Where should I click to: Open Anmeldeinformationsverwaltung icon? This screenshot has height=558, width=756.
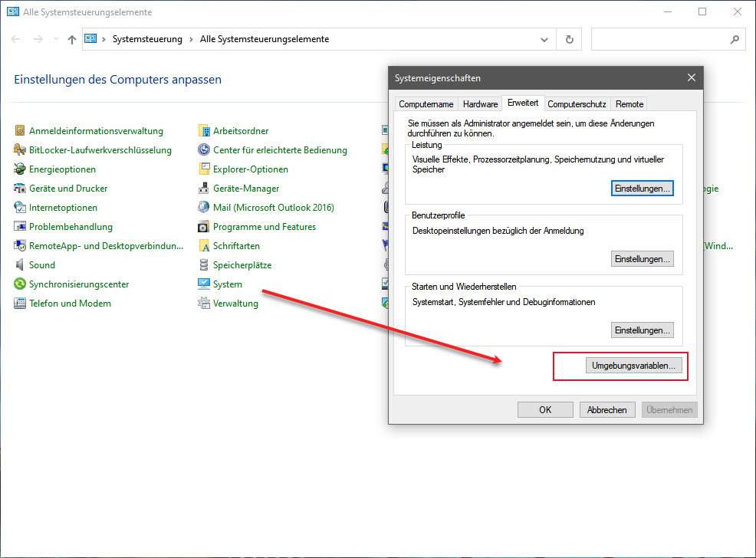[x=20, y=130]
